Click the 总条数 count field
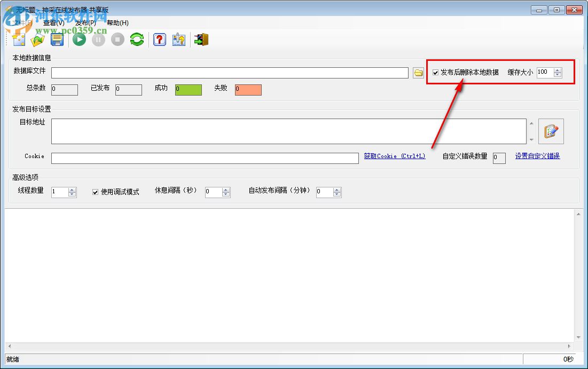The width and height of the screenshot is (588, 369). 65,90
